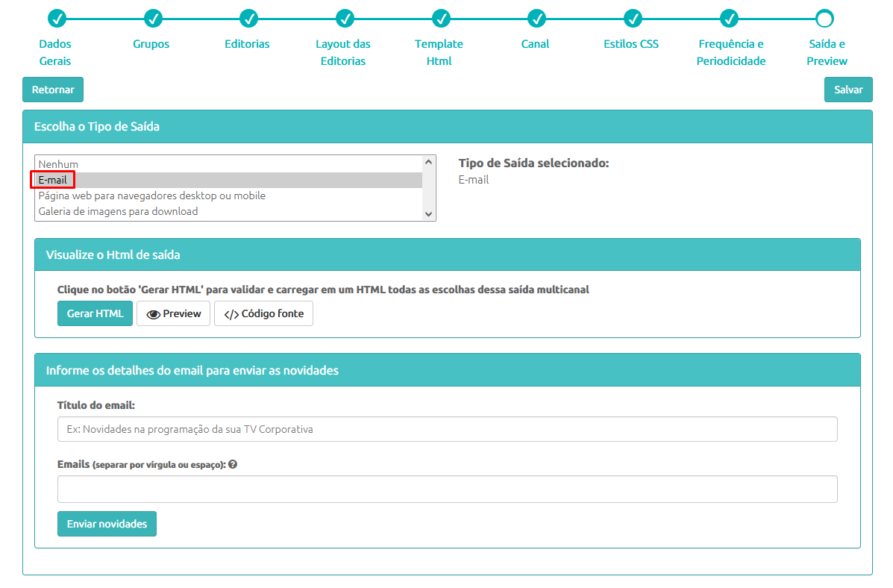Click the Dados Gerais step checkmark circle
Viewport: 893px width, 588px height.
point(57,19)
